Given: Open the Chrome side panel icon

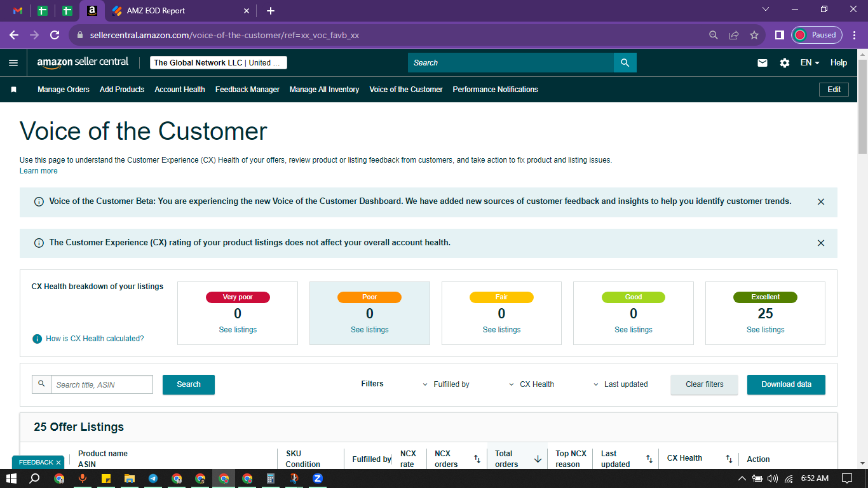Looking at the screenshot, I should (x=779, y=35).
